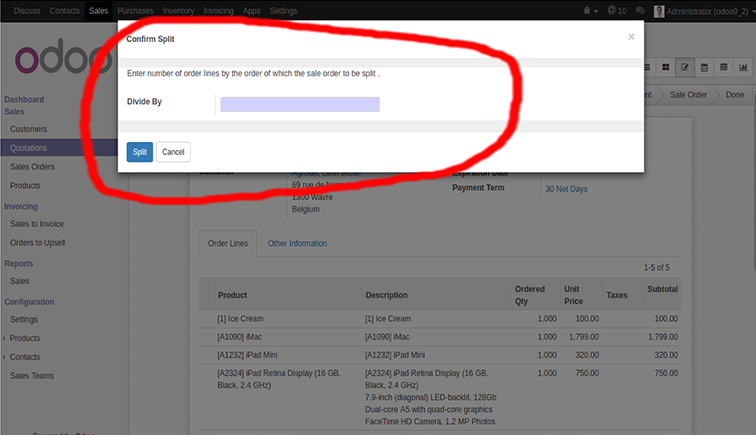This screenshot has width=756, height=435.
Task: Click the Split button
Action: (x=140, y=152)
